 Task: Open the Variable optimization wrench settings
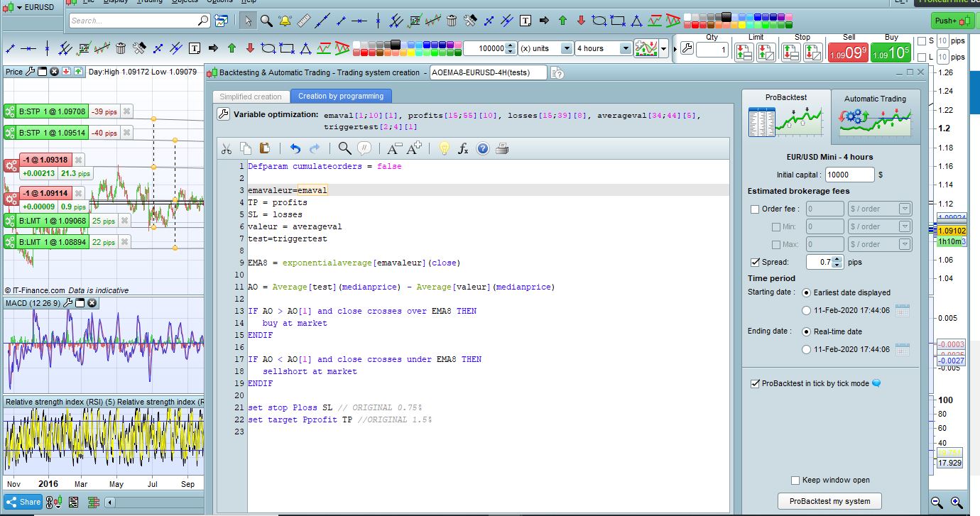(x=222, y=114)
